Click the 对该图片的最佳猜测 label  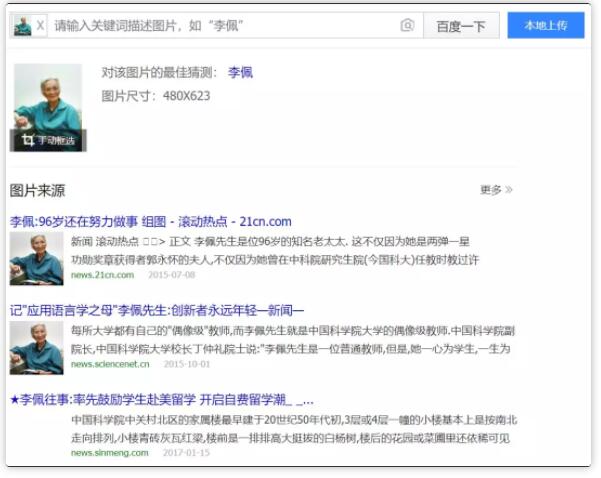[x=159, y=72]
